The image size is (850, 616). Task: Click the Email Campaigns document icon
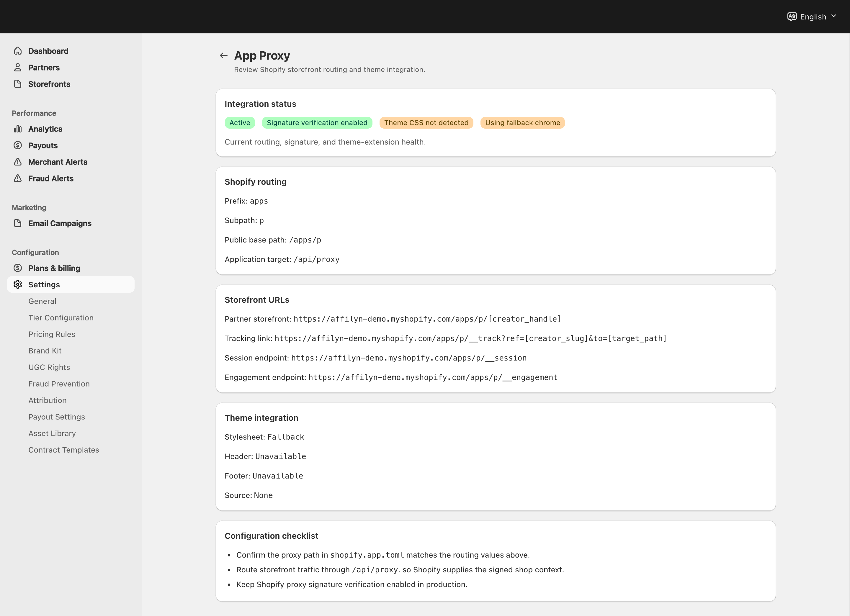click(18, 223)
